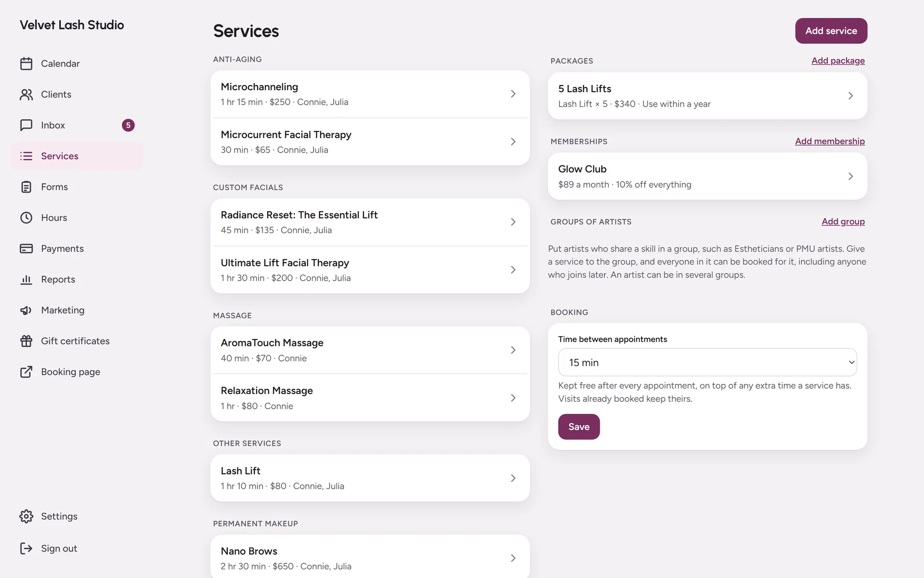Image resolution: width=924 pixels, height=578 pixels.
Task: Click the Forms document icon
Action: (26, 187)
